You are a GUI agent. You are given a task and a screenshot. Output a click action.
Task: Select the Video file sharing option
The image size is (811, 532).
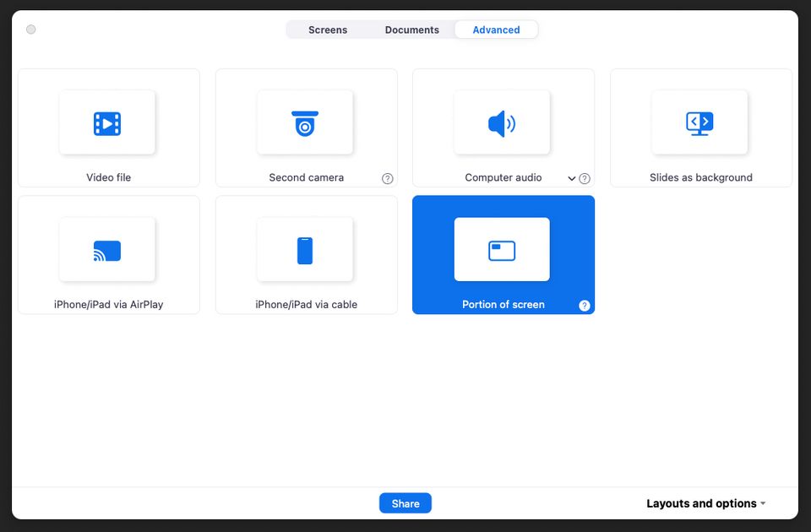[108, 127]
